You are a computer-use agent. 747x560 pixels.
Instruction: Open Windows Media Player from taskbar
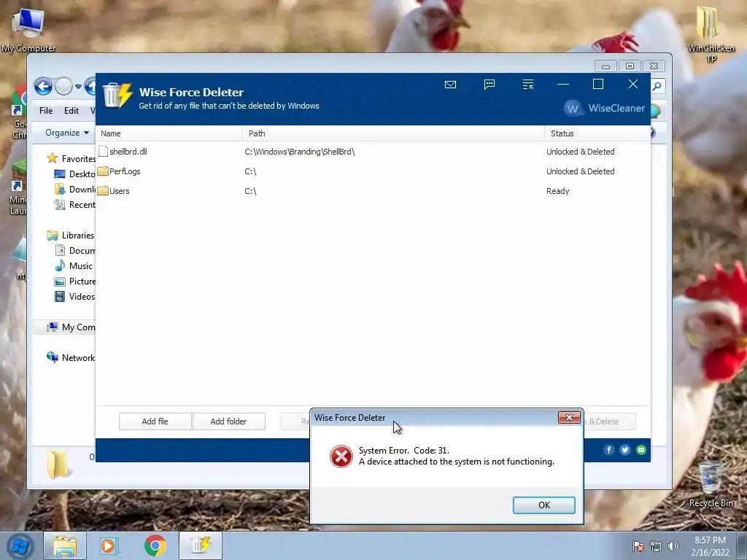(x=109, y=545)
